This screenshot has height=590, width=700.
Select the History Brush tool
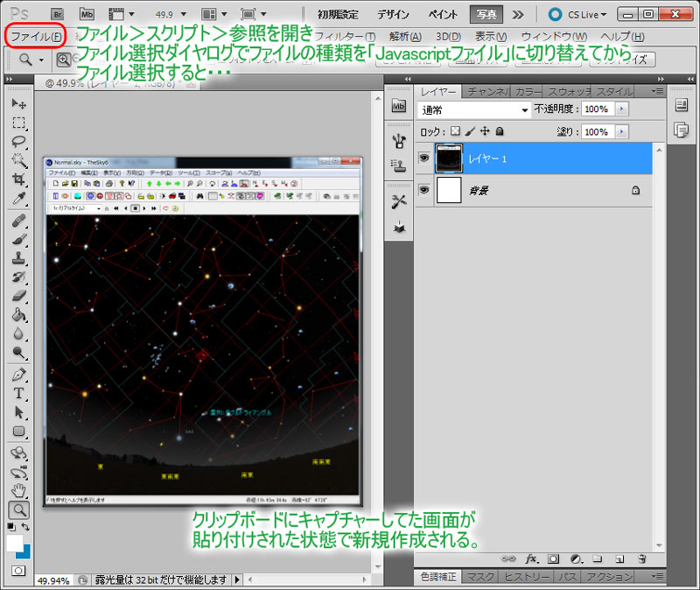click(x=18, y=277)
